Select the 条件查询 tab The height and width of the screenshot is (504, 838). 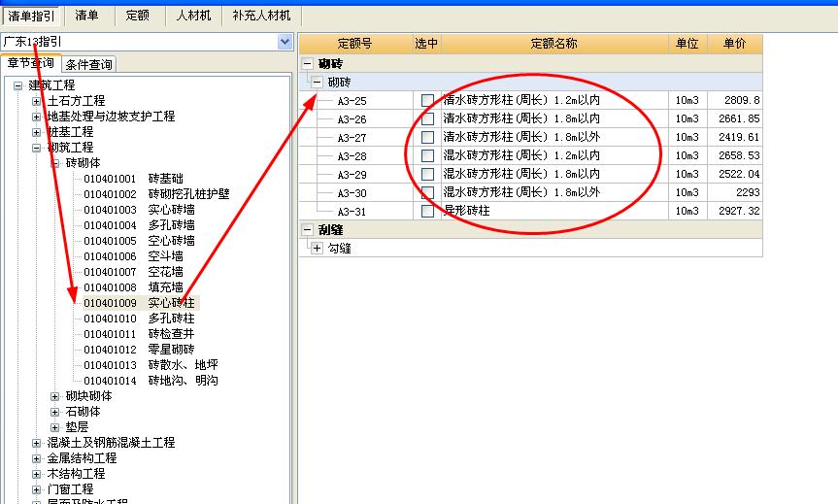[88, 65]
